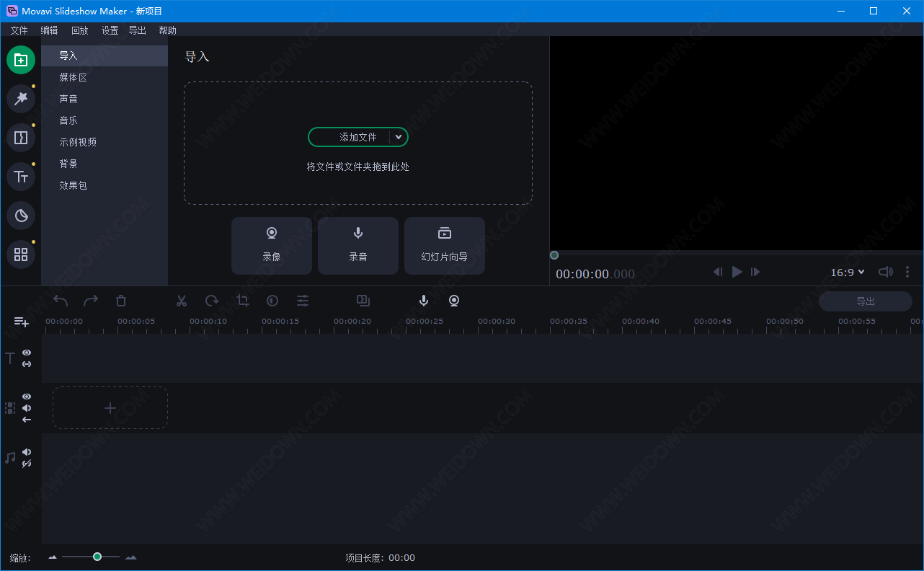The height and width of the screenshot is (571, 924).
Task: Open the Filters magic wand panel
Action: click(21, 99)
